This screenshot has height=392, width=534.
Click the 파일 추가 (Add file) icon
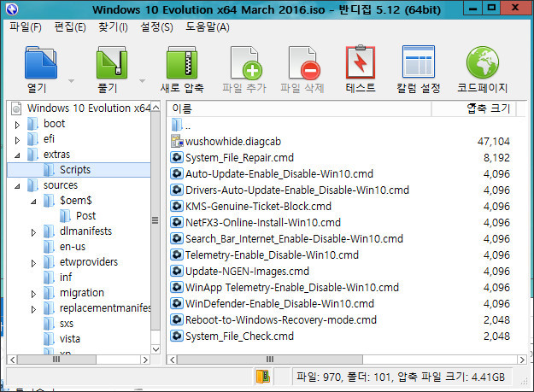[x=245, y=62]
